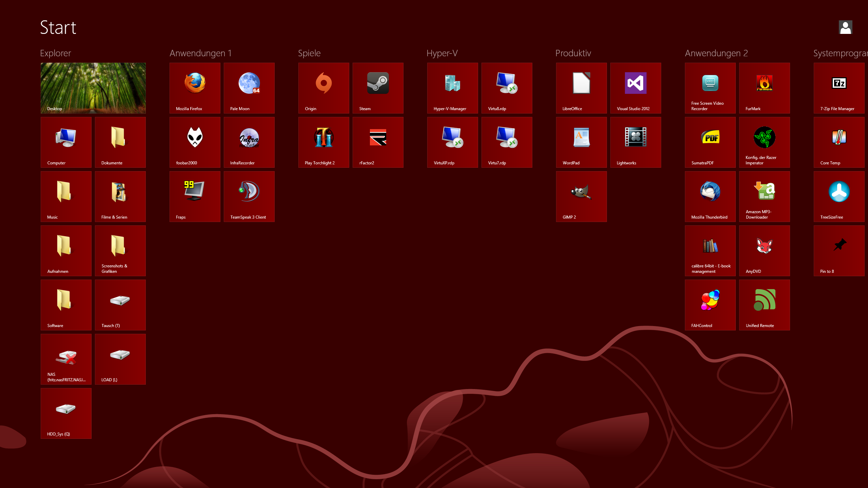Select the Hyper-V group heading
The width and height of the screenshot is (868, 488).
tap(442, 53)
